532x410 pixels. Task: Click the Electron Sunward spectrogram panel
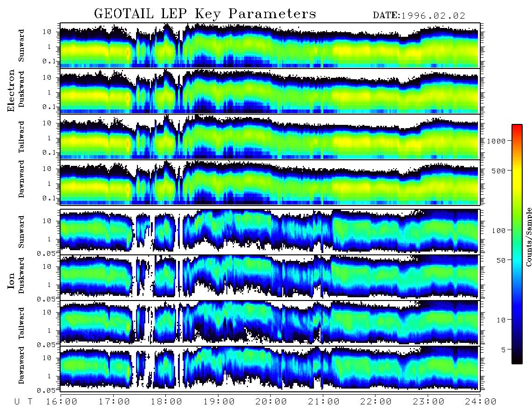pyautogui.click(x=270, y=46)
